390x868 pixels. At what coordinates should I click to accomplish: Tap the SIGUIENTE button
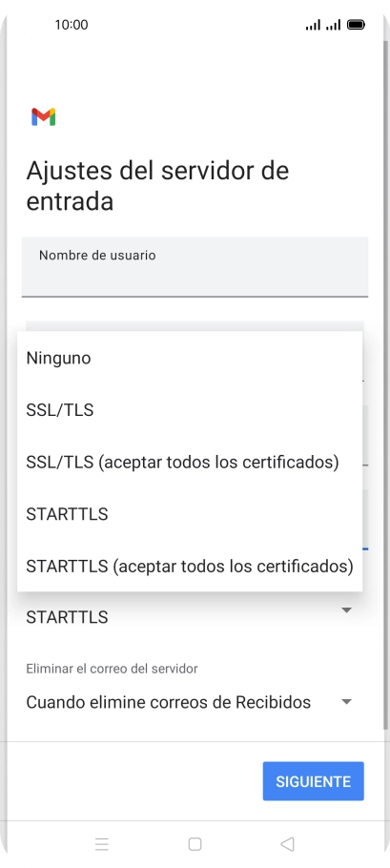(x=313, y=781)
